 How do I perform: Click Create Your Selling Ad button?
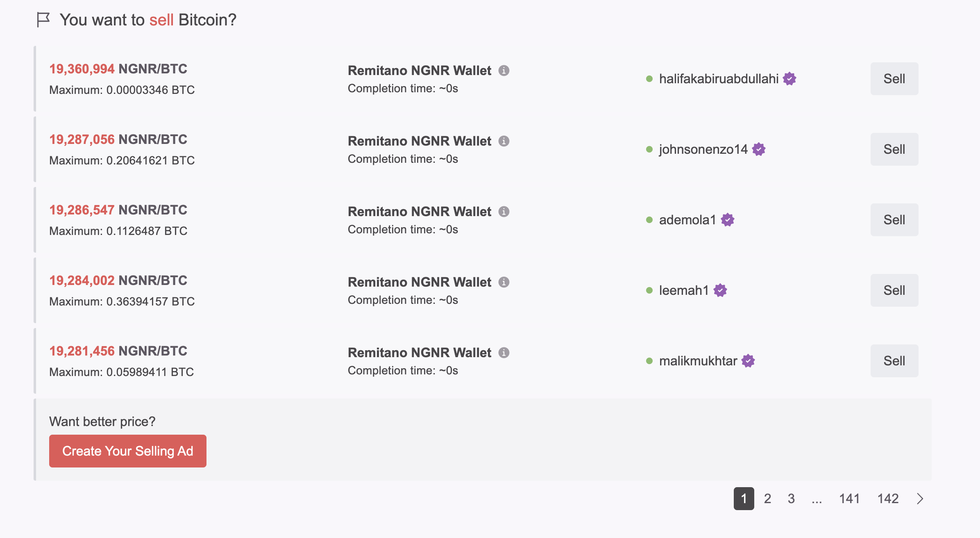(128, 451)
